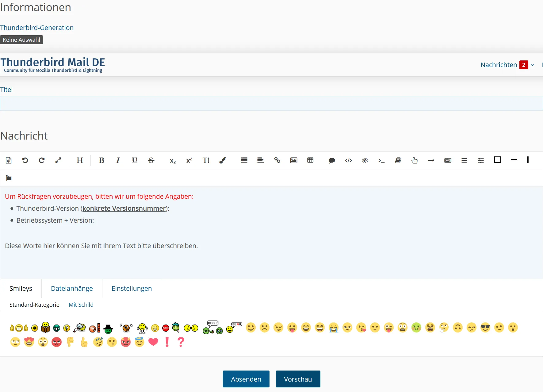Click the konkrete Versionsnummer text
This screenshot has height=392, width=543.
pyautogui.click(x=124, y=209)
